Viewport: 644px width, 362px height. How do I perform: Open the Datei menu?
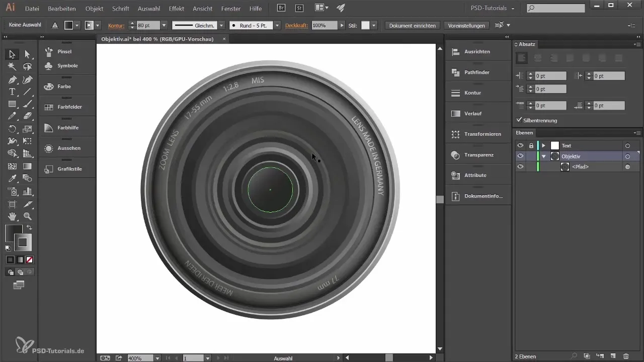pos(32,9)
